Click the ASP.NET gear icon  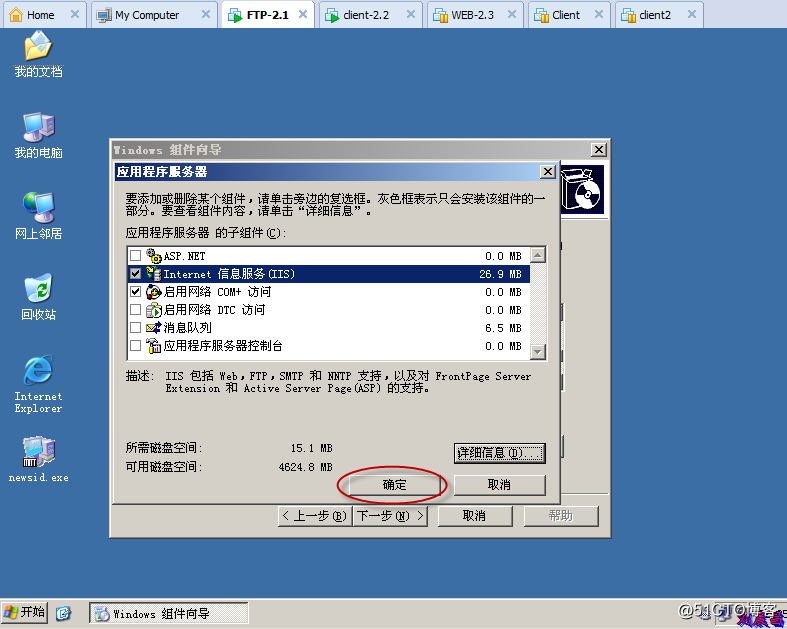pyautogui.click(x=154, y=256)
